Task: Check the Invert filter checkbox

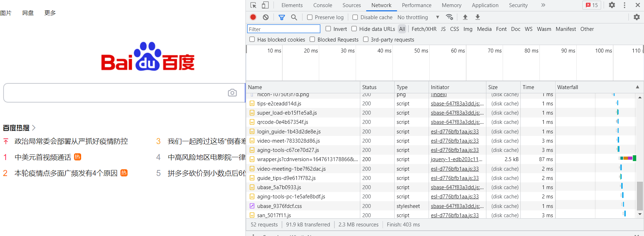Action: click(x=328, y=29)
